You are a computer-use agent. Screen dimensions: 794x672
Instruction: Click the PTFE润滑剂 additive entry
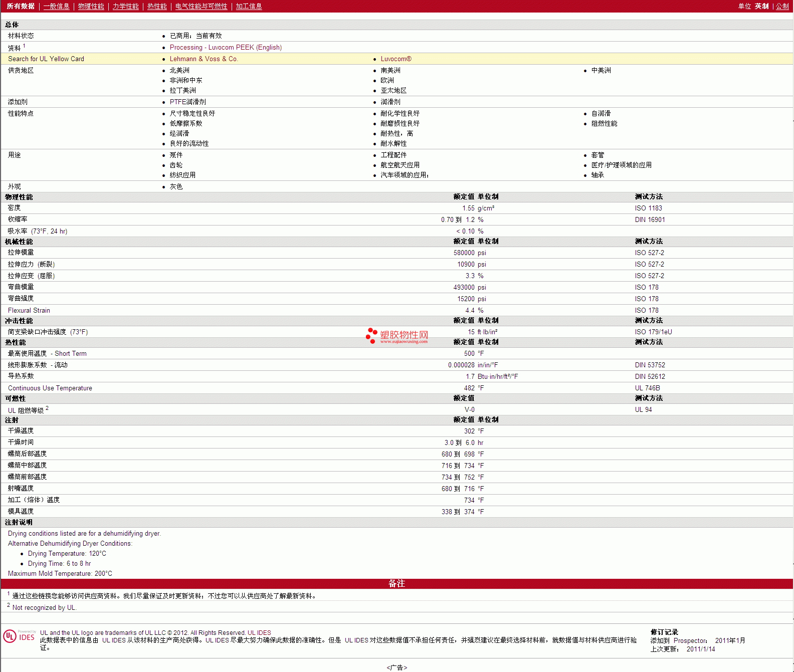tap(187, 102)
